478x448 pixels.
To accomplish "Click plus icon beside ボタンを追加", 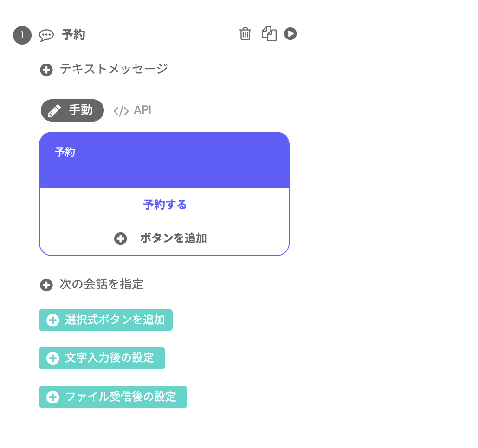I will (120, 238).
